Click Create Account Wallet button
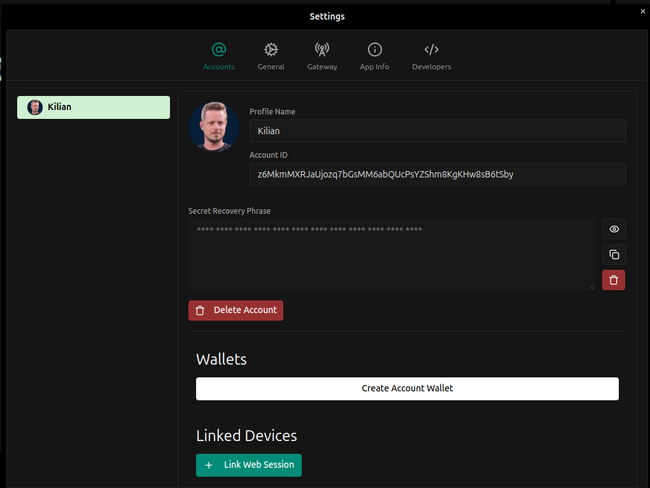The height and width of the screenshot is (488, 650). point(407,388)
